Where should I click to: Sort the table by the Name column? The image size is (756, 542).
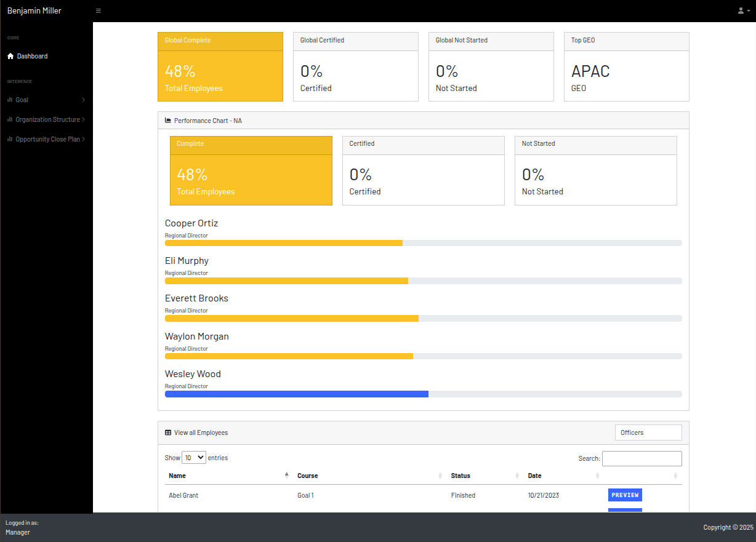229,476
